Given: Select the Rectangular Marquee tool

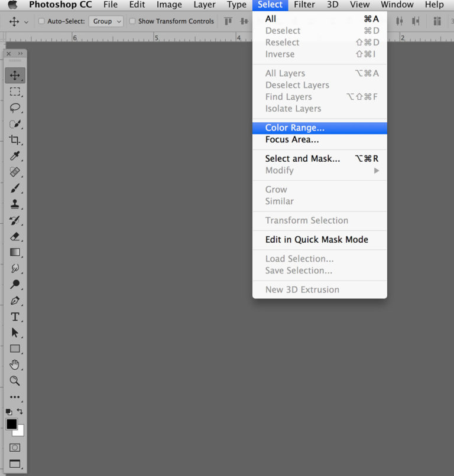Looking at the screenshot, I should (x=15, y=92).
